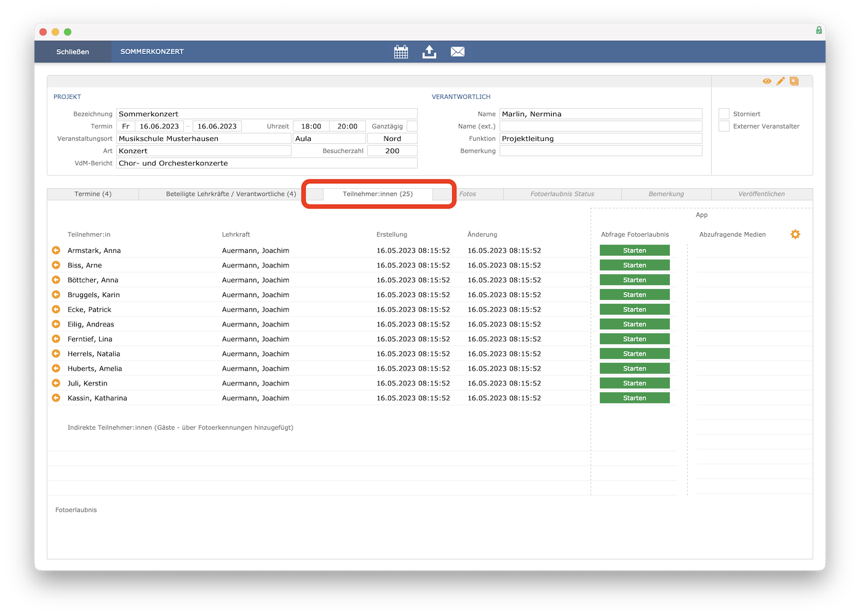This screenshot has width=860, height=616.
Task: Click Starten for Ecke, Patrick
Action: pyautogui.click(x=635, y=309)
